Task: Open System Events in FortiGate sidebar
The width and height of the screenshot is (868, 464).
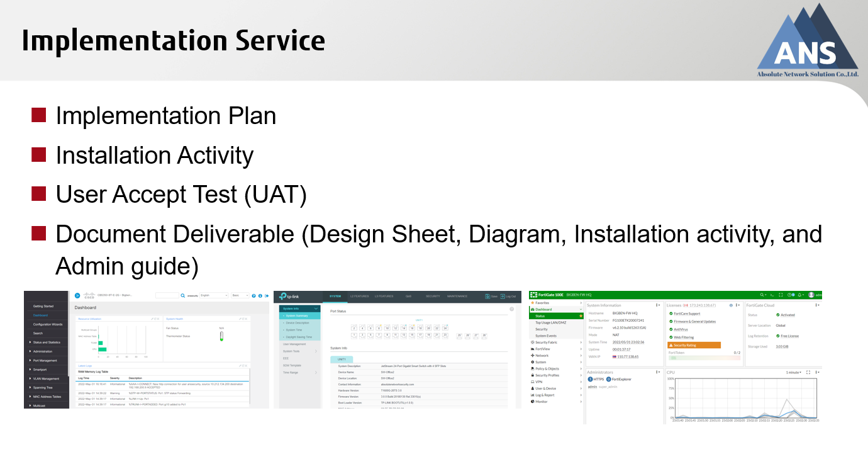Action: click(x=546, y=336)
